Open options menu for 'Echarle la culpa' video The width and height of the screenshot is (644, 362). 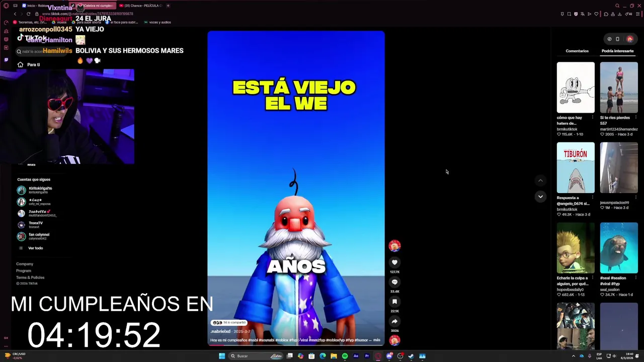pos(592,278)
